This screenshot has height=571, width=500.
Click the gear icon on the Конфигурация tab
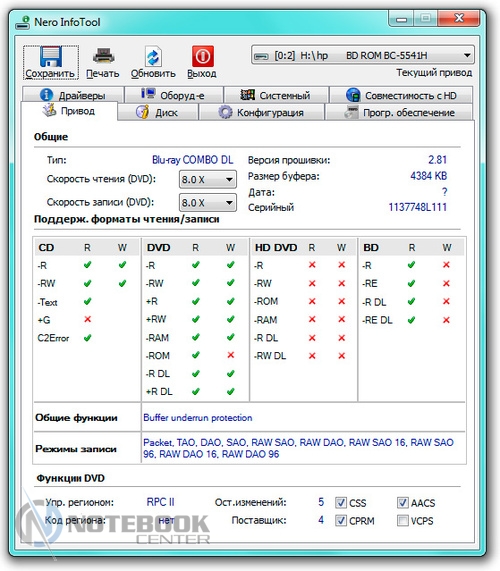coord(225,112)
